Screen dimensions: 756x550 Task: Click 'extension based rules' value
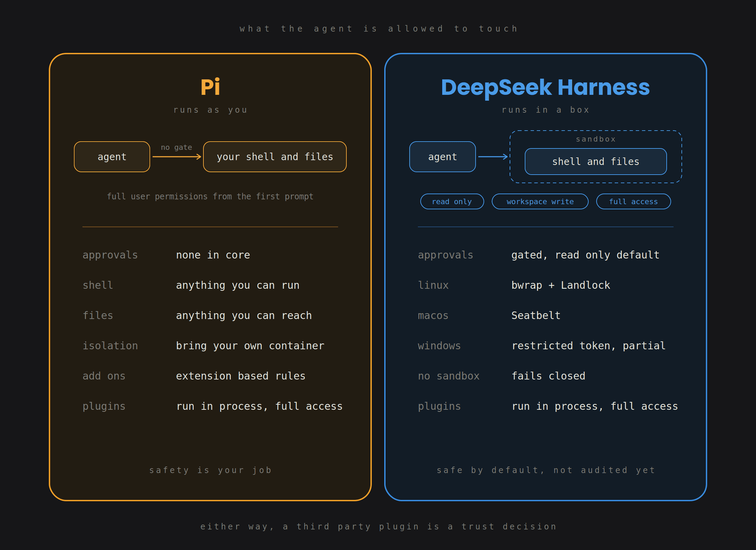[241, 376]
